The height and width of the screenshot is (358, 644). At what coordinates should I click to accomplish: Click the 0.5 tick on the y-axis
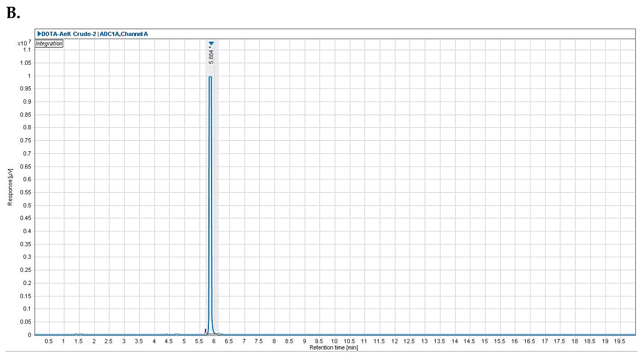click(27, 205)
